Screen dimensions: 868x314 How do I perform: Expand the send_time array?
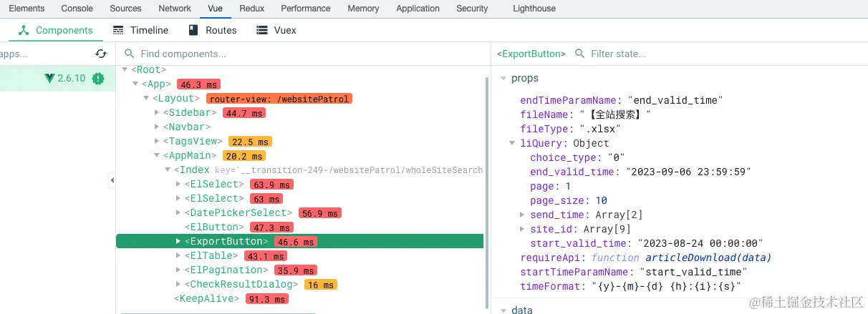(523, 215)
